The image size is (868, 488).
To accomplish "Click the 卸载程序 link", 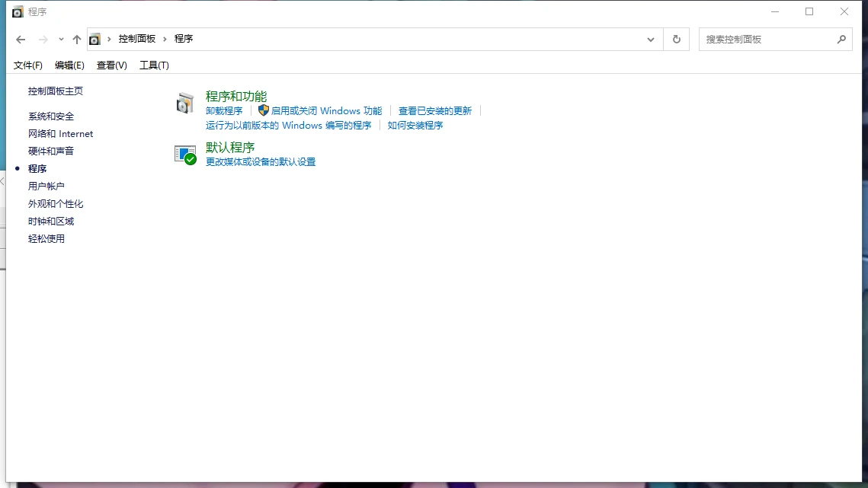I will click(x=224, y=110).
